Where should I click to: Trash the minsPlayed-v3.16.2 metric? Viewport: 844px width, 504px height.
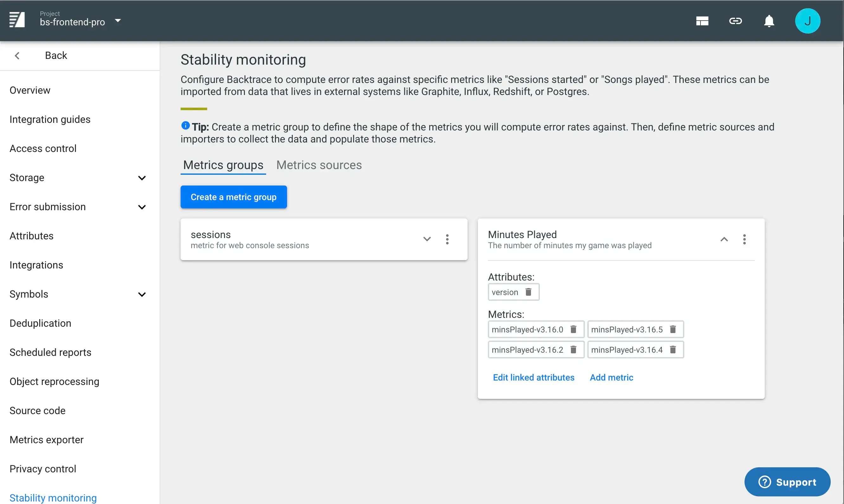573,350
